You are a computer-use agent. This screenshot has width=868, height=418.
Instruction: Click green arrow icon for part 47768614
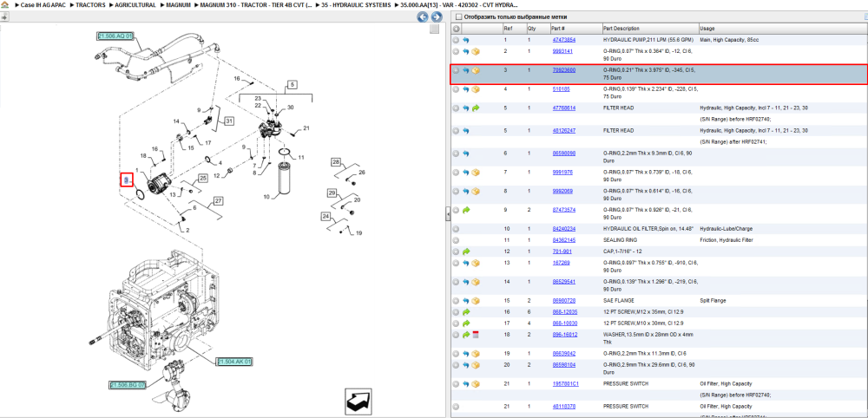coord(476,108)
